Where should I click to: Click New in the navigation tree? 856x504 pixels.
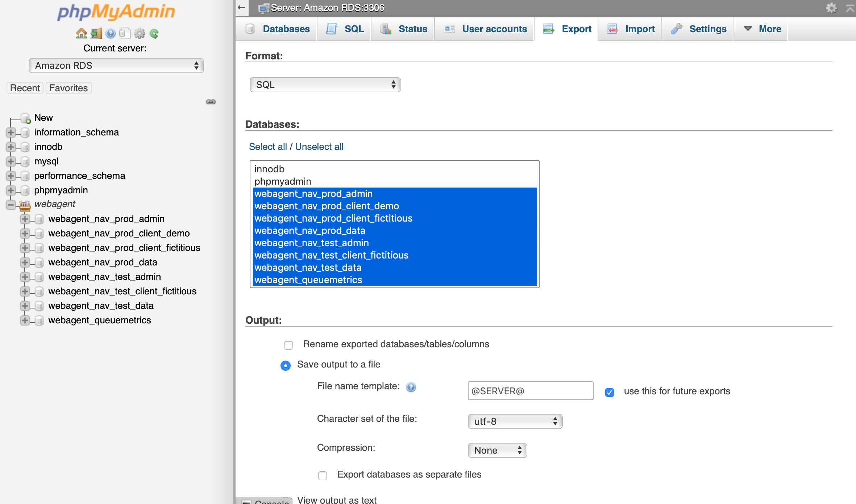click(x=43, y=118)
